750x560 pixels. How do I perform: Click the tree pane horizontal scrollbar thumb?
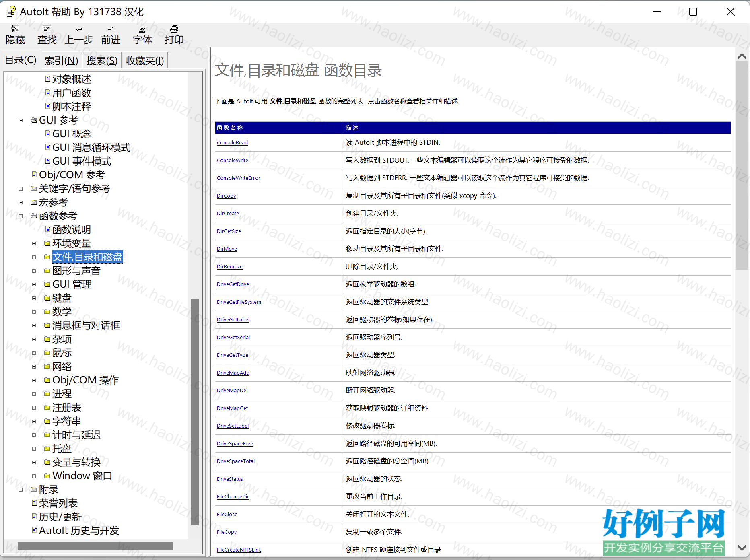click(95, 546)
